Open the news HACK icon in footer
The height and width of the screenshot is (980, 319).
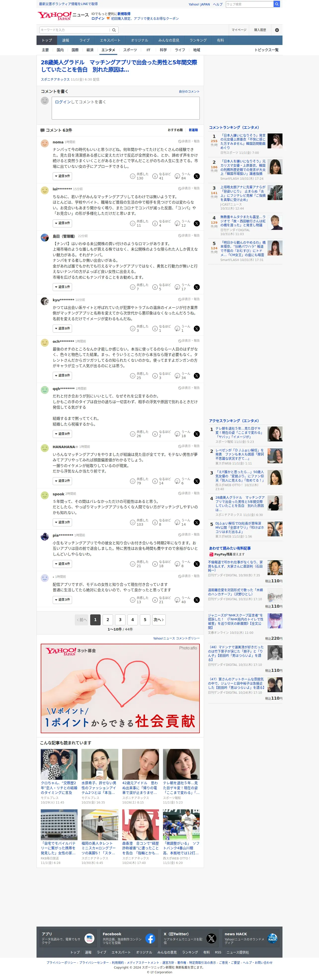272,938
